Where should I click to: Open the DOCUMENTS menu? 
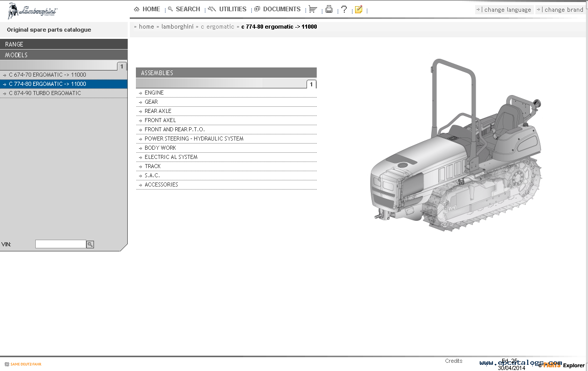(x=277, y=9)
